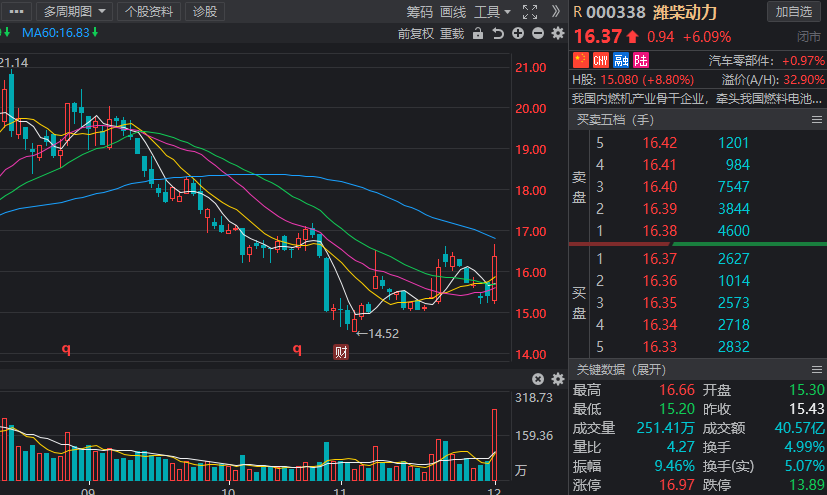827x495 pixels.
Task: Zoom out chart with minus icon
Action: (x=538, y=34)
